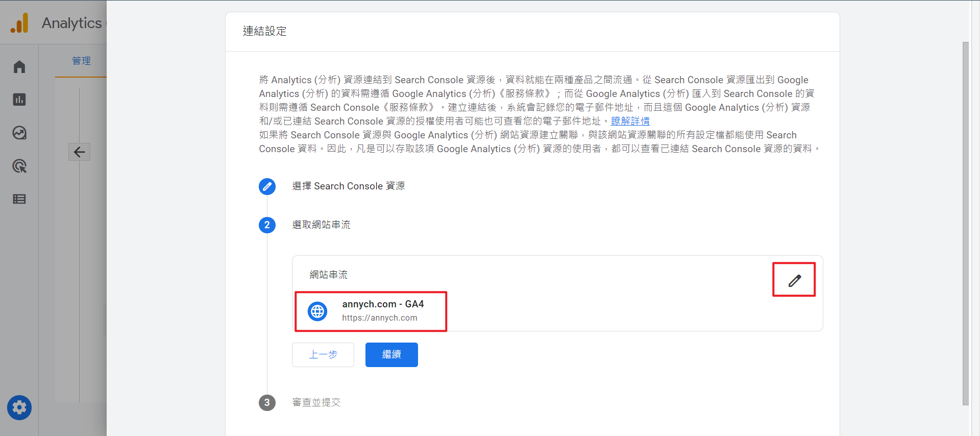Screen dimensions: 980x436
Task: Click the annych.com - GA4 stream name
Action: pyautogui.click(x=383, y=304)
